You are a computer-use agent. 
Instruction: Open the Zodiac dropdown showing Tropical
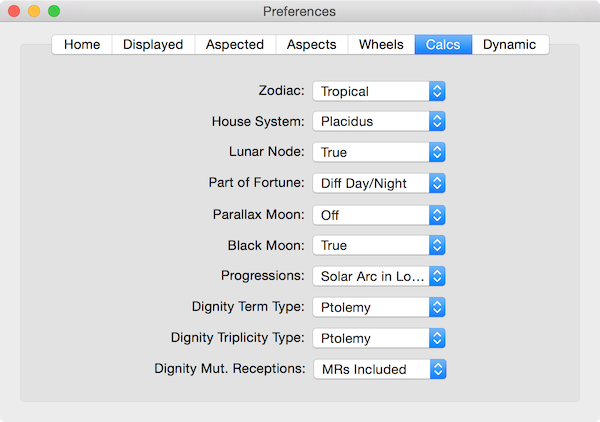(x=379, y=91)
